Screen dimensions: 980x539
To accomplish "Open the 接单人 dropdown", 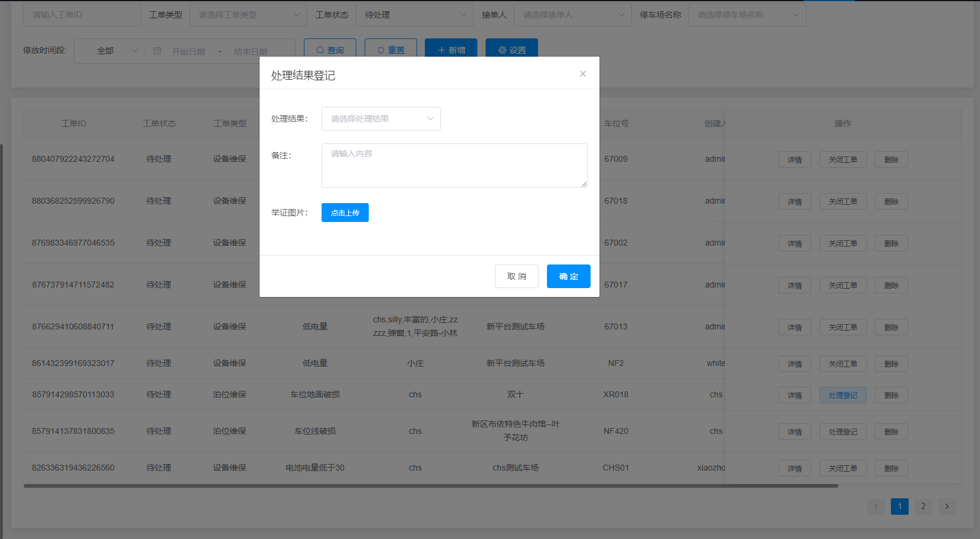I will pos(572,15).
